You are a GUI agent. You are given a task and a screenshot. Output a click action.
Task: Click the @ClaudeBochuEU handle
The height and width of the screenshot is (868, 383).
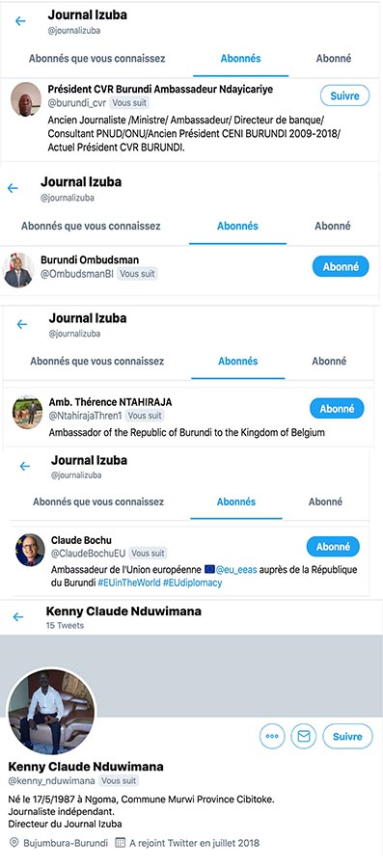point(89,553)
